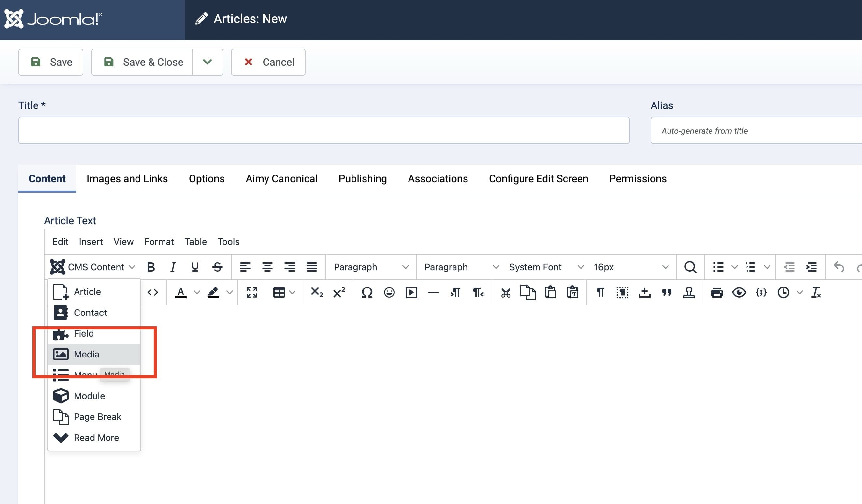This screenshot has width=862, height=504.
Task: Open the text color picker chevron
Action: coord(197,292)
